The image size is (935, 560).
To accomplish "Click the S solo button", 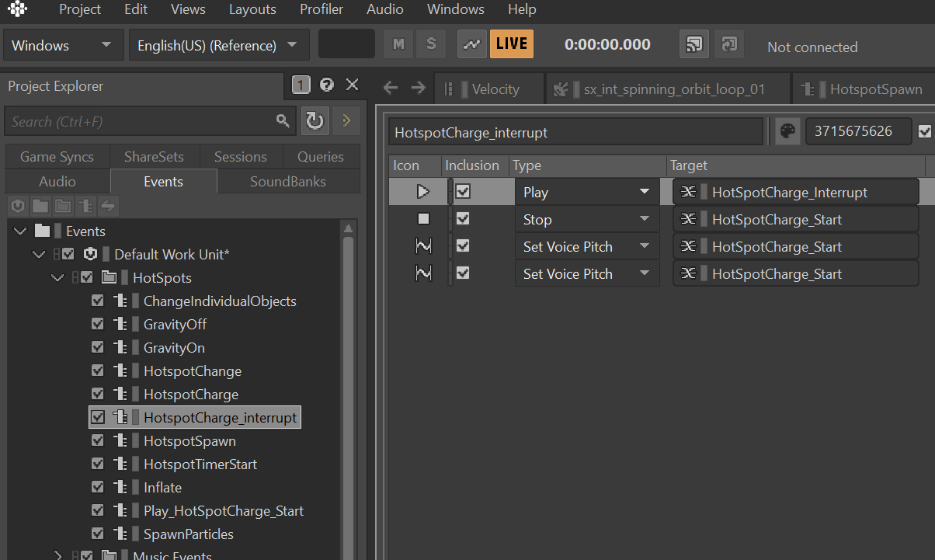I will 431,44.
